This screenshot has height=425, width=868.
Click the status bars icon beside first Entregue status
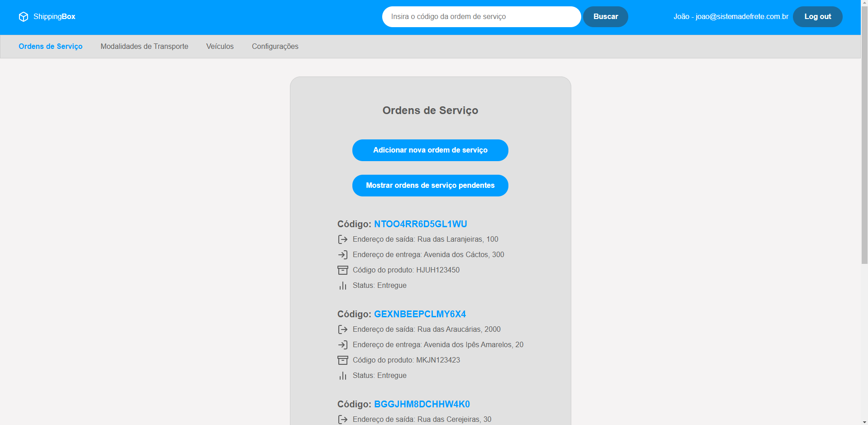342,285
